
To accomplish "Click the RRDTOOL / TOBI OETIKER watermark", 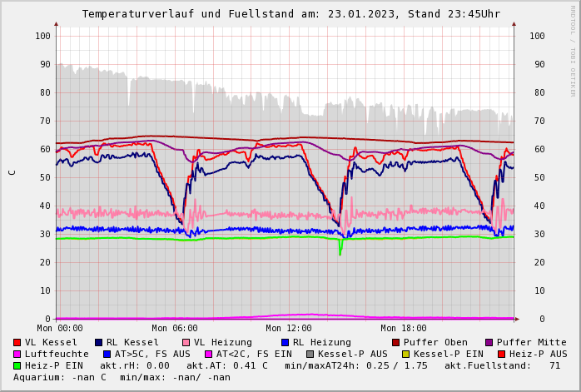I will tap(573, 50).
